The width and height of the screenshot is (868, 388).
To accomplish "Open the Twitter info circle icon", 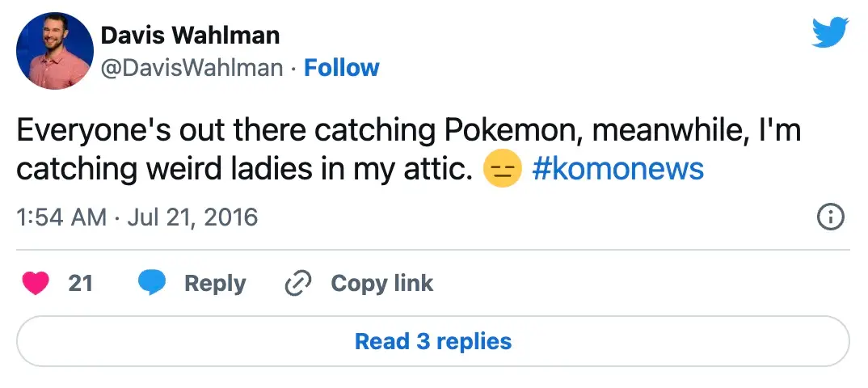I will click(831, 217).
